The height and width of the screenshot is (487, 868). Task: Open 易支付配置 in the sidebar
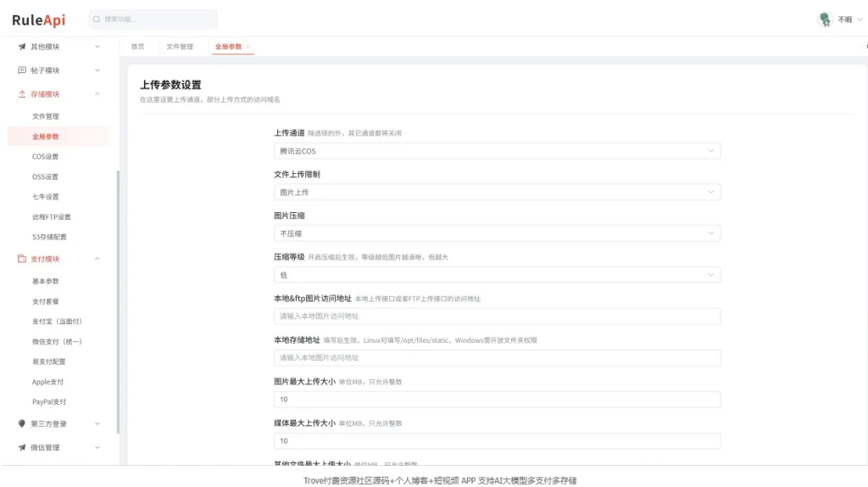[x=48, y=361]
